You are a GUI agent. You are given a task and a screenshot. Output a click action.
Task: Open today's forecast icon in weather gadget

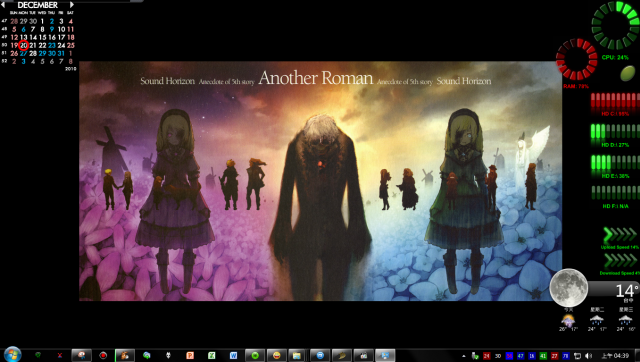(x=568, y=320)
